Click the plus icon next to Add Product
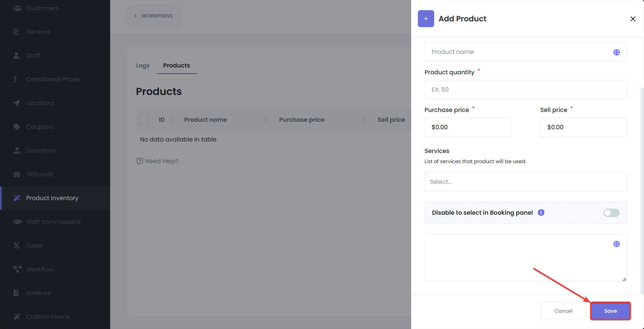644x329 pixels. 426,19
